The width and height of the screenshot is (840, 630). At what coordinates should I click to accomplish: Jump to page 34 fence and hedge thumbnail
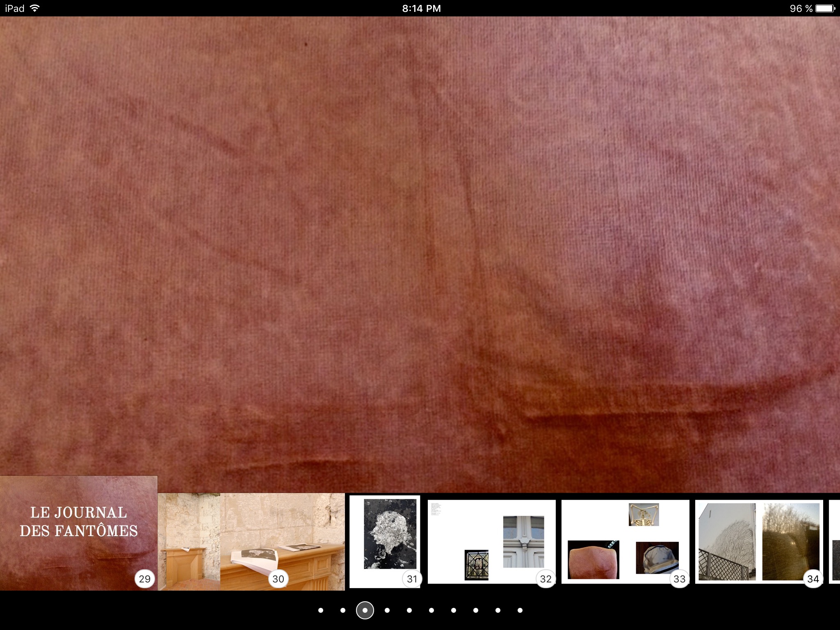[x=759, y=541]
